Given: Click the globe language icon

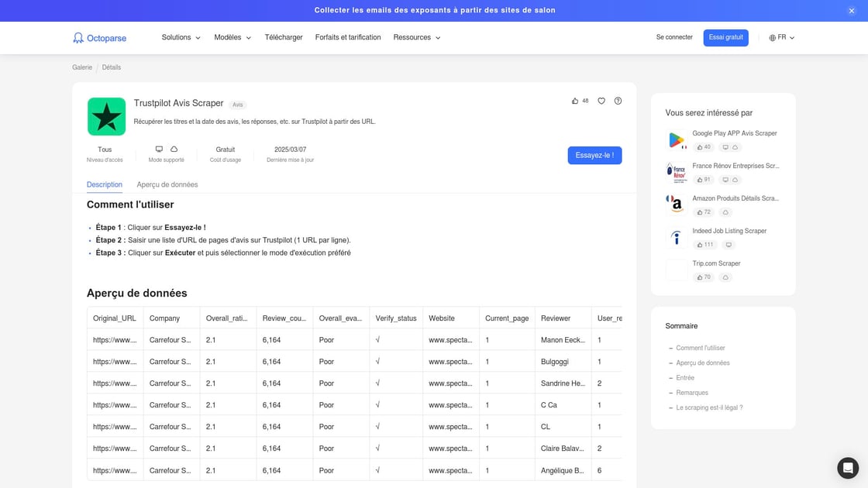Looking at the screenshot, I should pyautogui.click(x=772, y=38).
